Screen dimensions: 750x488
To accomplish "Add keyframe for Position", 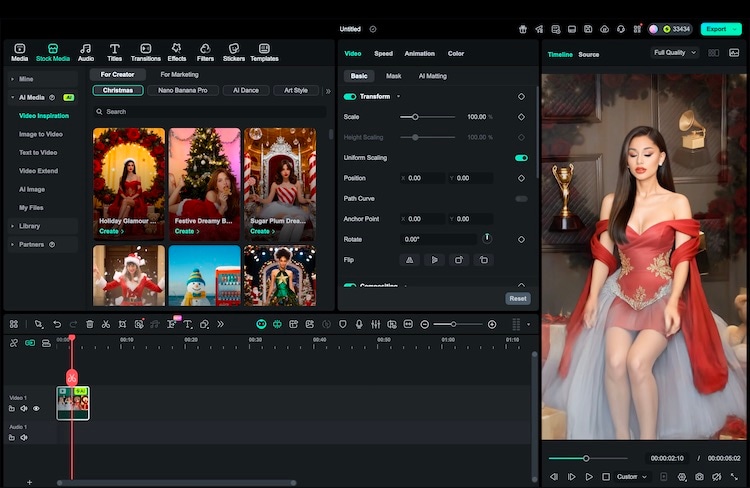I will (x=521, y=178).
